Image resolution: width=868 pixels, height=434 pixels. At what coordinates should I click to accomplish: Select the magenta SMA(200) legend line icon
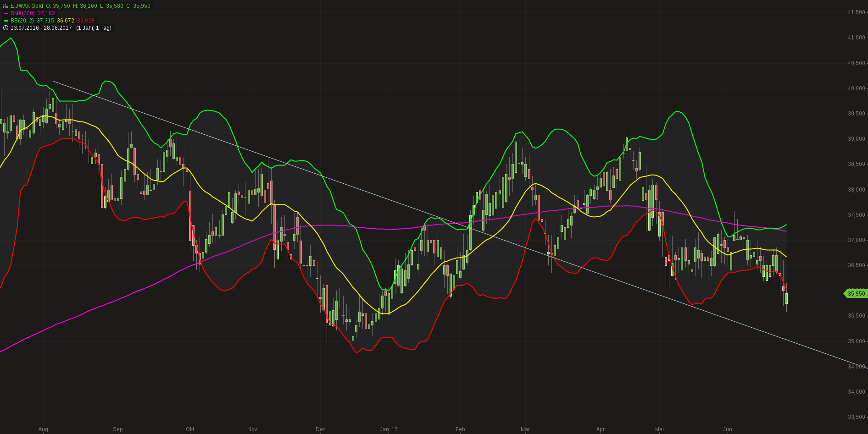click(x=6, y=13)
